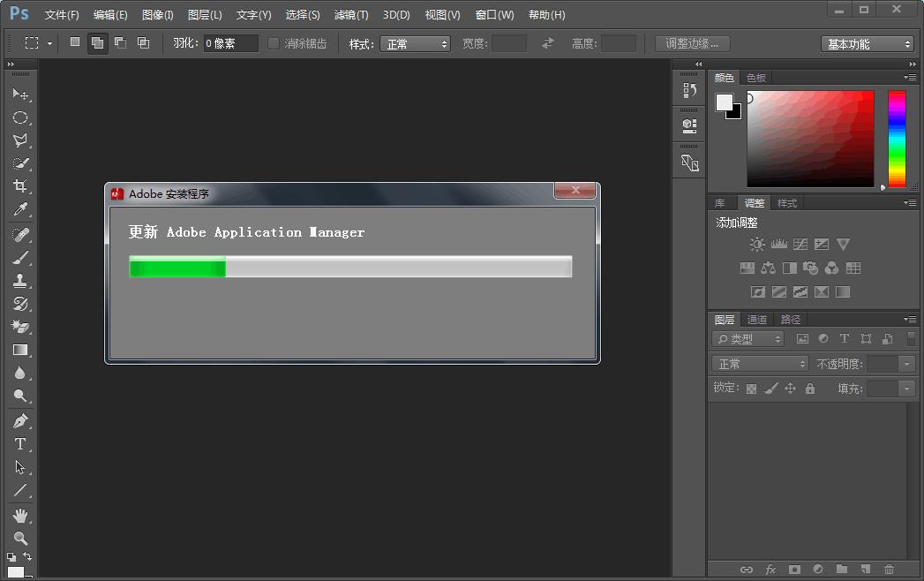
Task: Choose Intersect with selection mode
Action: tap(143, 42)
